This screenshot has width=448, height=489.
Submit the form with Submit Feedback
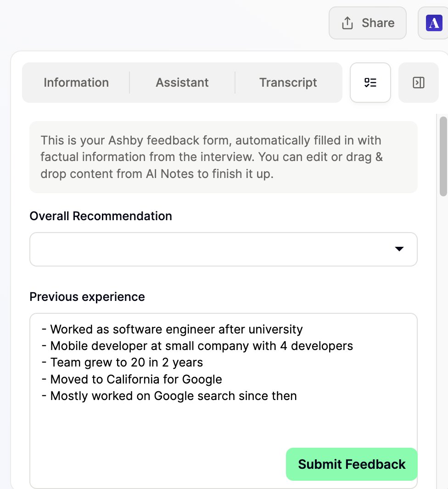click(x=352, y=464)
